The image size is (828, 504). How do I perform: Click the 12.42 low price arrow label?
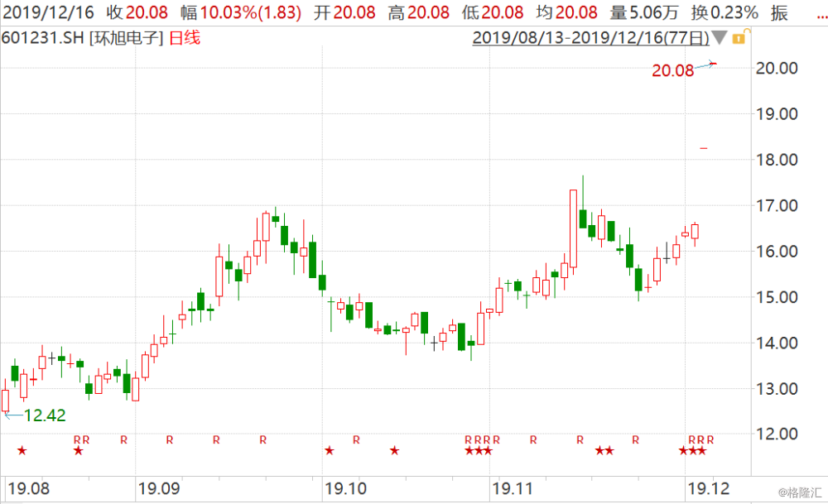pos(43,415)
